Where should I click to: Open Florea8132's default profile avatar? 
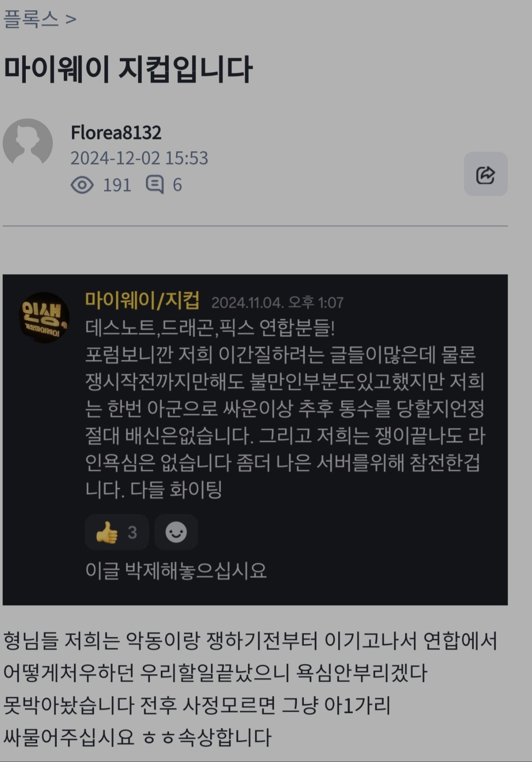click(x=28, y=143)
